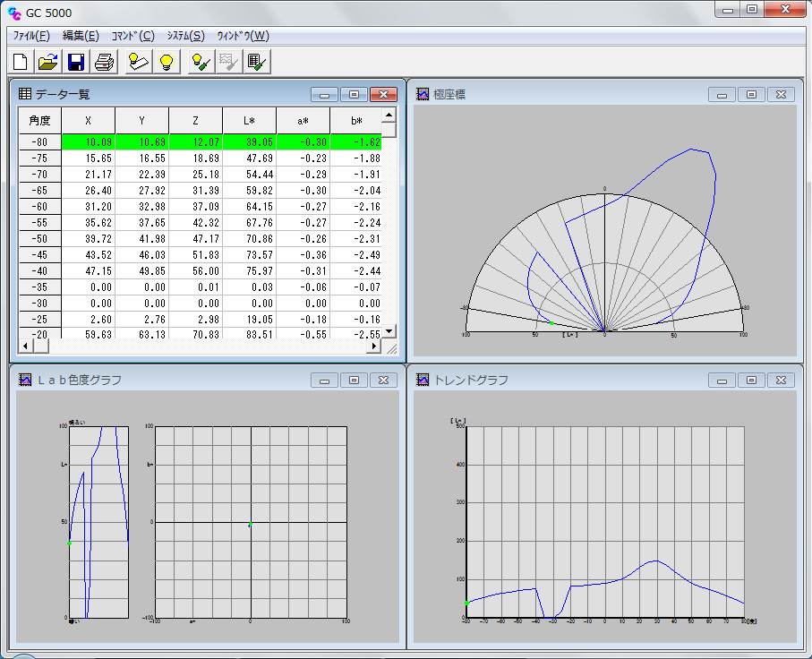Save data with the floppy disk icon

pyautogui.click(x=76, y=62)
